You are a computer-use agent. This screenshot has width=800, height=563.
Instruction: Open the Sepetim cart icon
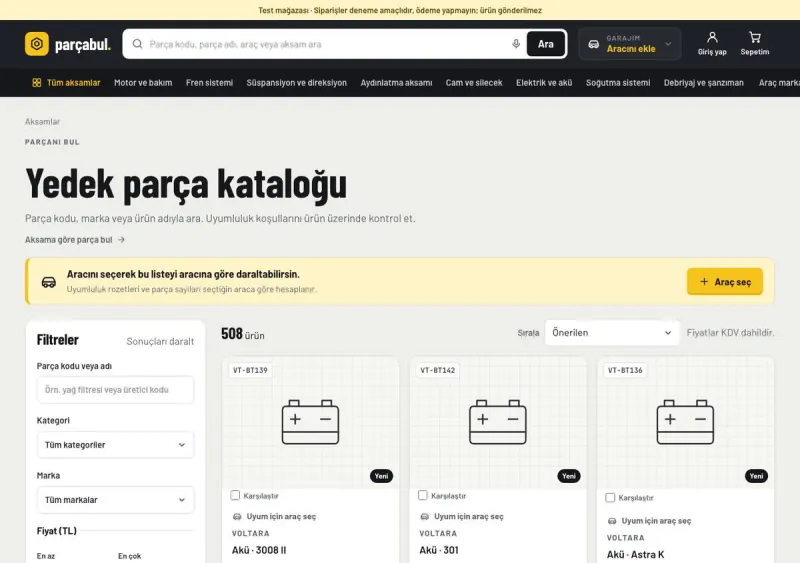pos(755,37)
